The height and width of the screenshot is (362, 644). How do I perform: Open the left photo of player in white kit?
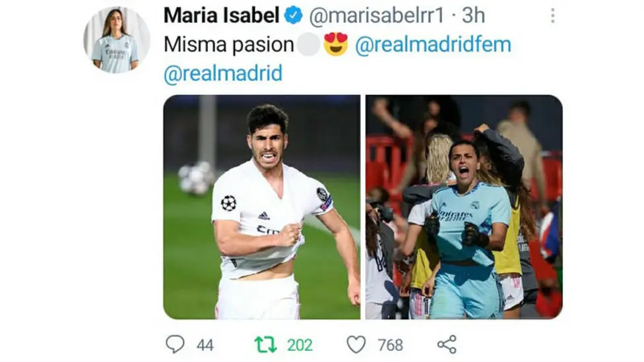[261, 207]
